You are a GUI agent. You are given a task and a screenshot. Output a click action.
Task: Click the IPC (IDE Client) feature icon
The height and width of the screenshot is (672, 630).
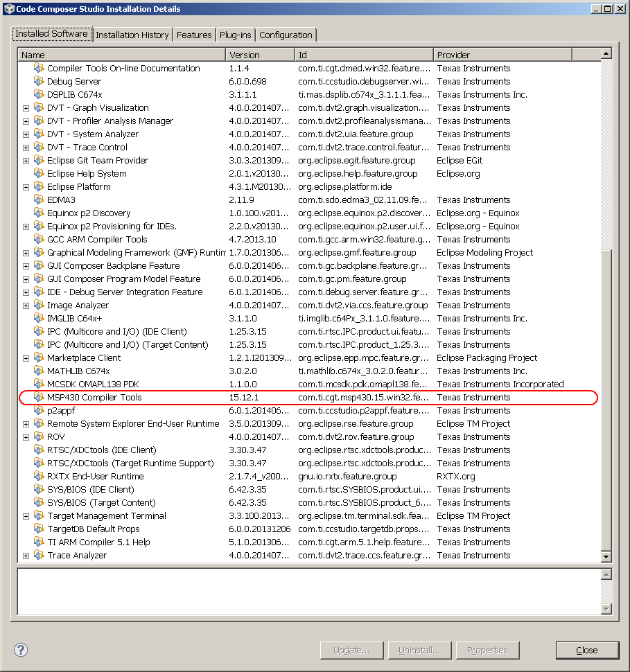tap(39, 331)
